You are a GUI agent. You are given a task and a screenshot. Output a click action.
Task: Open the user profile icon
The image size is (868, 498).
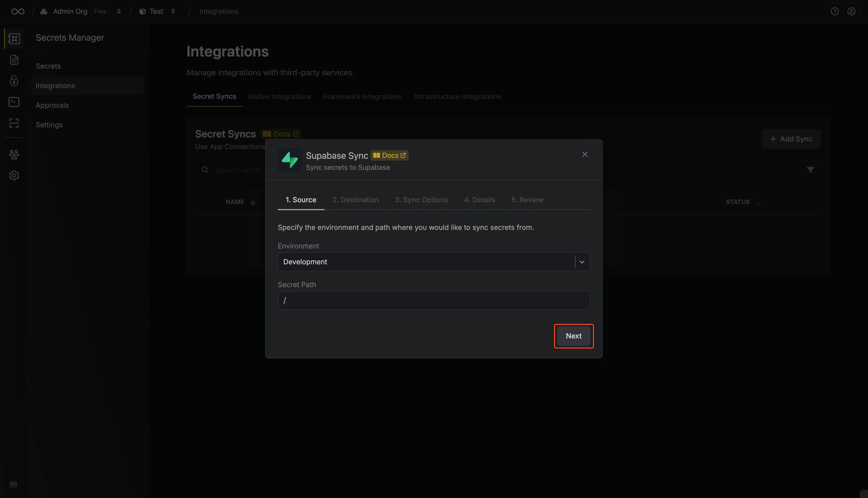pos(851,11)
